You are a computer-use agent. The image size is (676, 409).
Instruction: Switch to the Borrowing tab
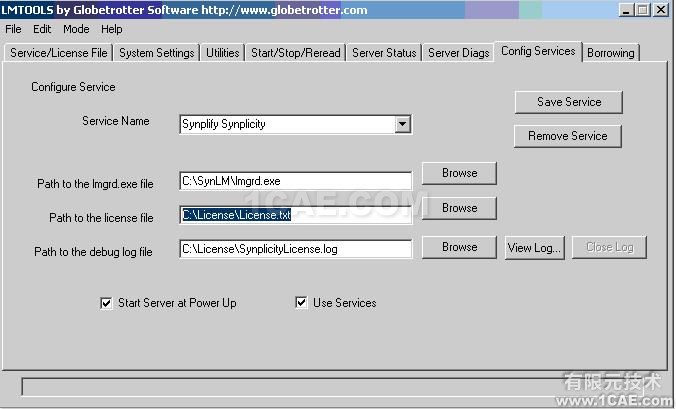click(x=610, y=53)
